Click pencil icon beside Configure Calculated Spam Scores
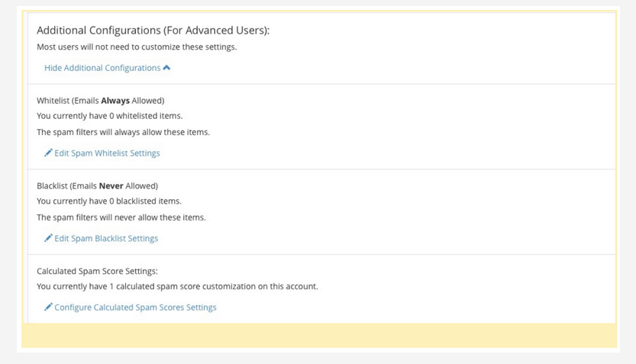 [x=48, y=307]
